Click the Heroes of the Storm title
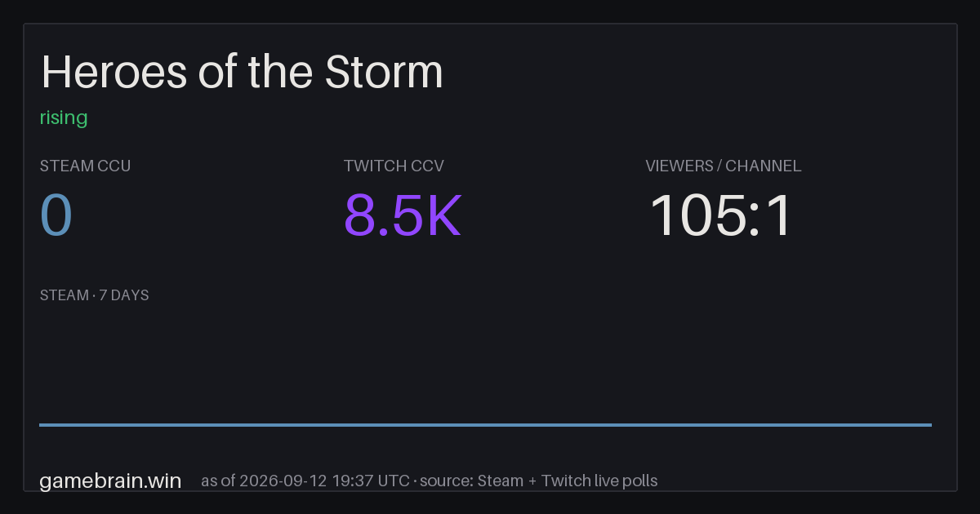 242,72
